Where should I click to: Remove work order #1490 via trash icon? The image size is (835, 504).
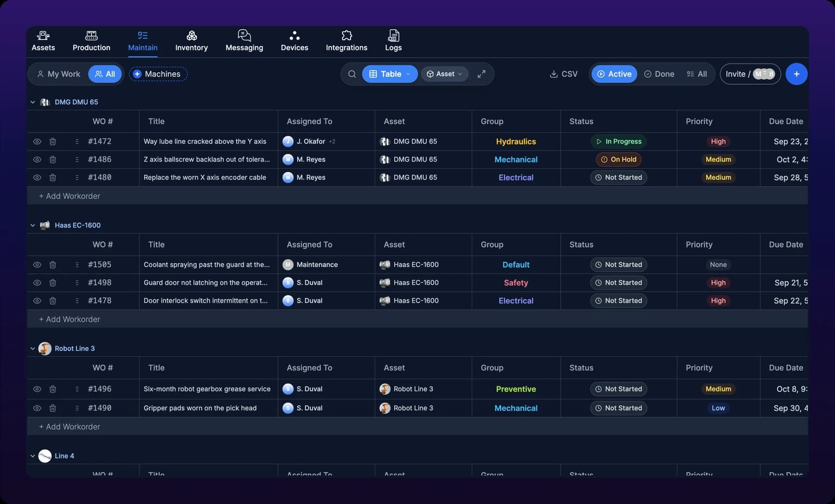[53, 408]
